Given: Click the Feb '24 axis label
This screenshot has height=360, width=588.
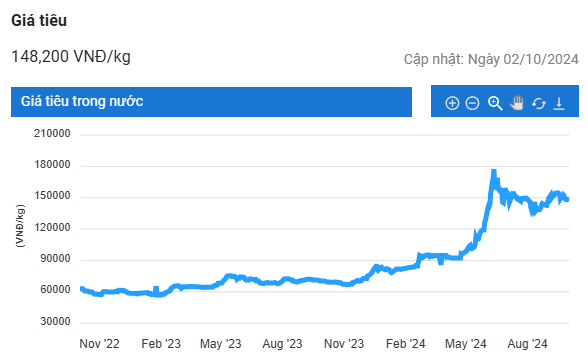Looking at the screenshot, I should point(405,344).
